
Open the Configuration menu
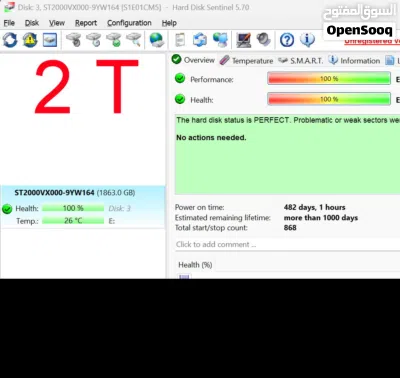tap(129, 23)
